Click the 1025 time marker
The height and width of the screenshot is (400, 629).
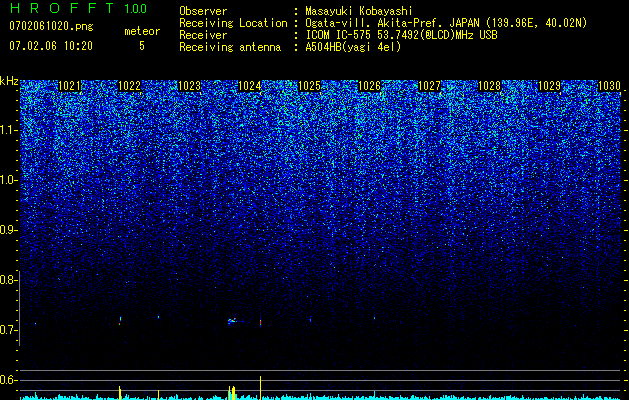pos(309,85)
